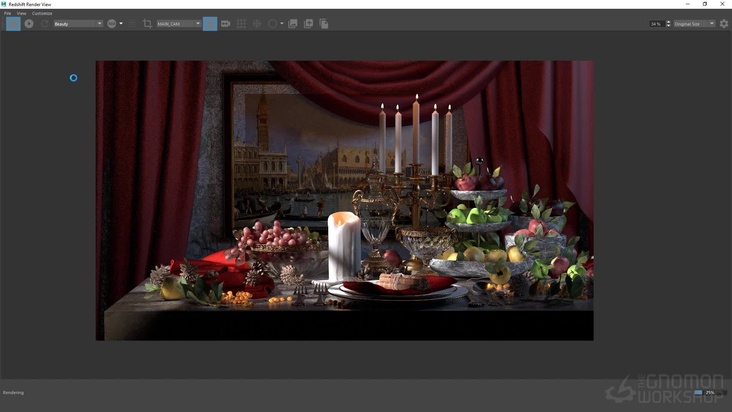This screenshot has width=732, height=412.
Task: Open the Beauty AOV dropdown
Action: (x=78, y=23)
